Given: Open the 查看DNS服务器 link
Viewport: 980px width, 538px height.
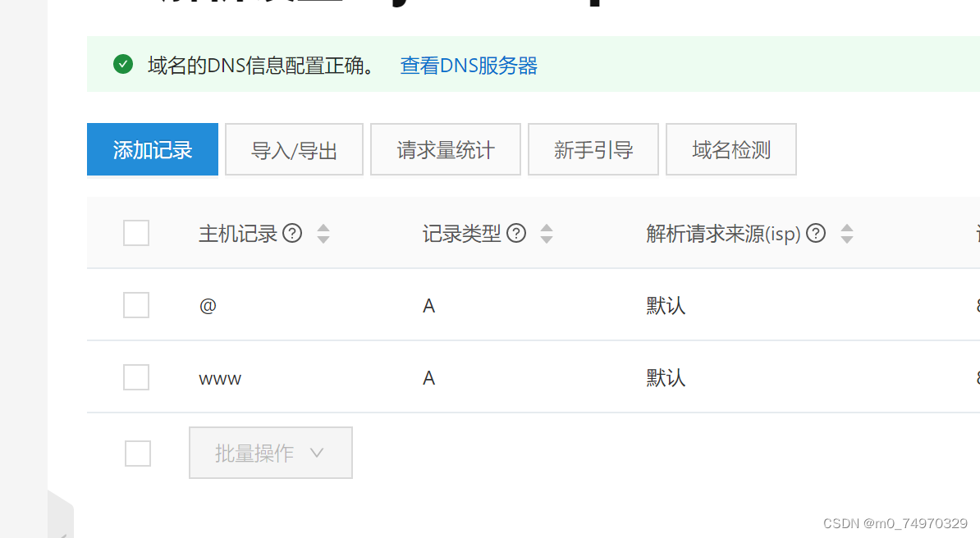Looking at the screenshot, I should (x=469, y=66).
